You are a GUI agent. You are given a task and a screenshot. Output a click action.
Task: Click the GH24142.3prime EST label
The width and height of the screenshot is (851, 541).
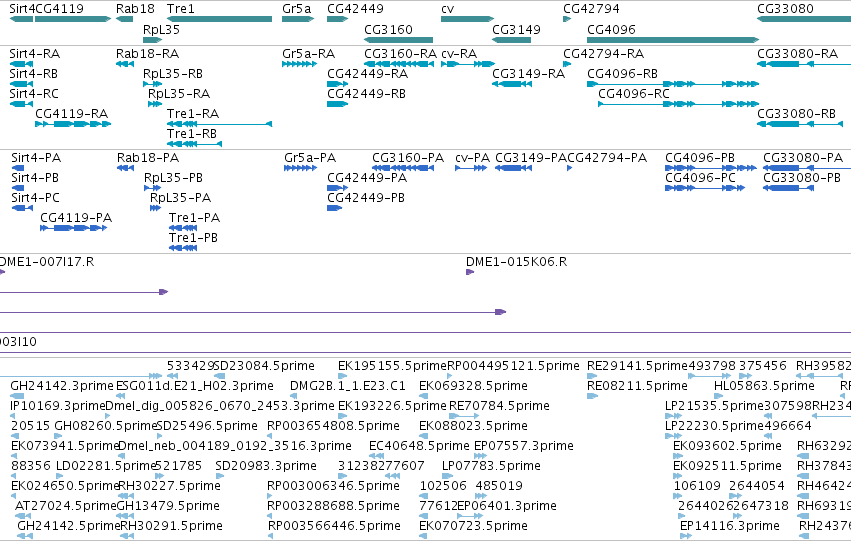(62, 386)
